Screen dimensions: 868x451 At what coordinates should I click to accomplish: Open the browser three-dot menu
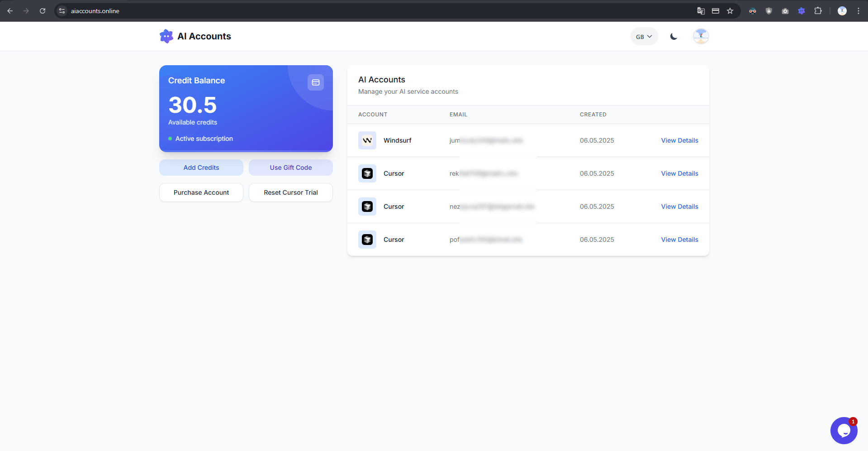859,11
